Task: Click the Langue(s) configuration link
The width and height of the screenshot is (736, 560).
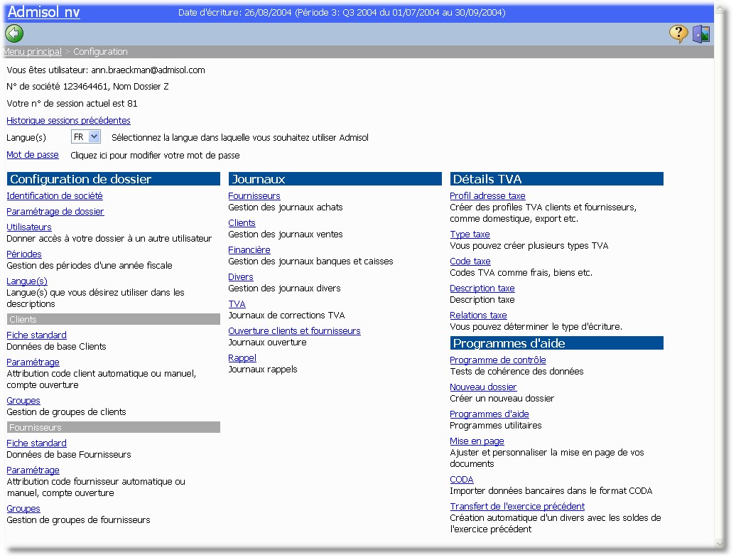Action: pos(27,281)
